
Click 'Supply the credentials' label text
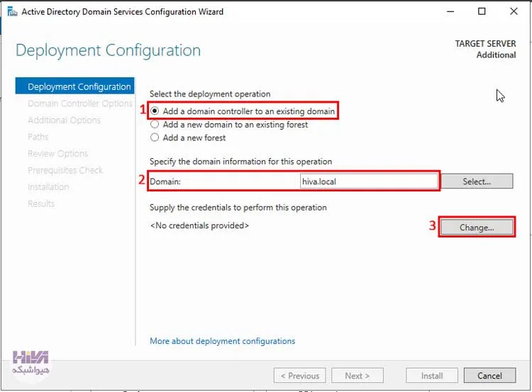238,207
